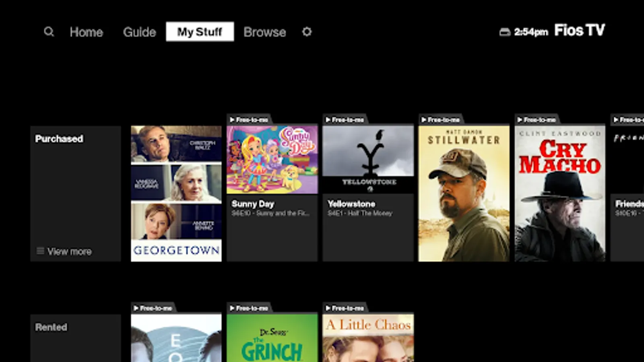Open the search magnifier icon
The image size is (644, 362).
pos(49,31)
